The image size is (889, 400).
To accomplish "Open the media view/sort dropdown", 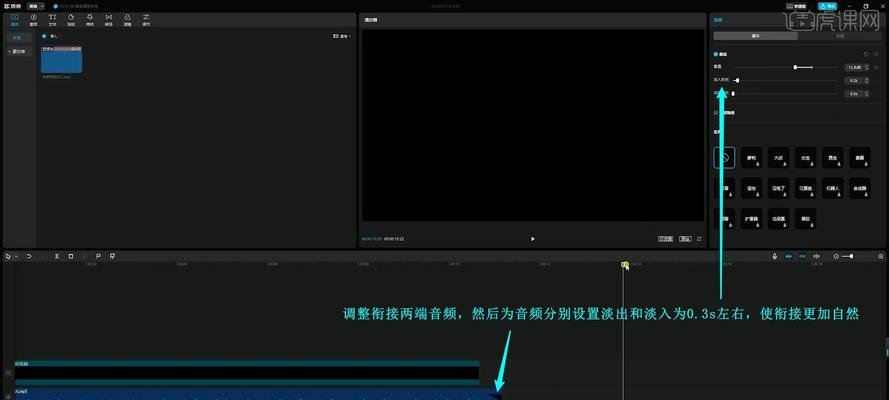I will [x=342, y=36].
